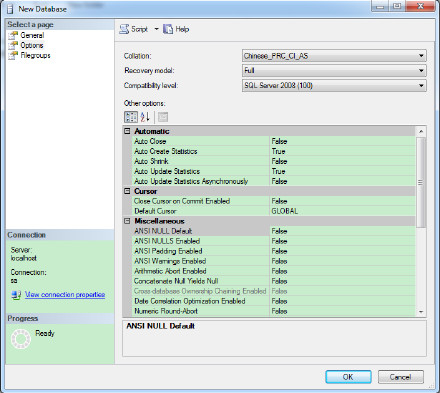Click the Options page icon

13,45
